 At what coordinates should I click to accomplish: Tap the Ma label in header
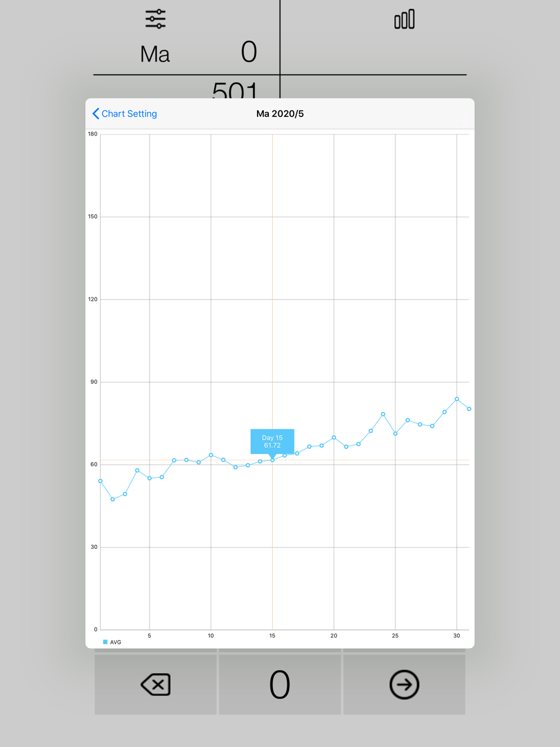click(155, 54)
